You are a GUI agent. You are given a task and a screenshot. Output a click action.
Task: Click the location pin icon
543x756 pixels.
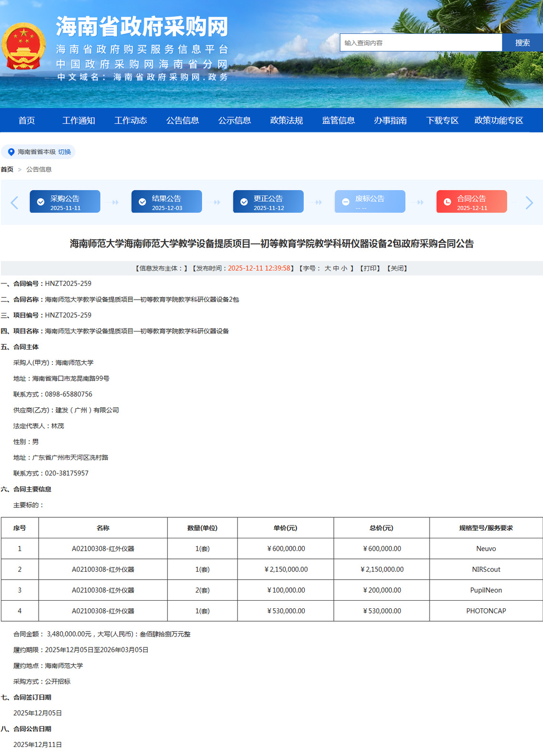(x=11, y=152)
